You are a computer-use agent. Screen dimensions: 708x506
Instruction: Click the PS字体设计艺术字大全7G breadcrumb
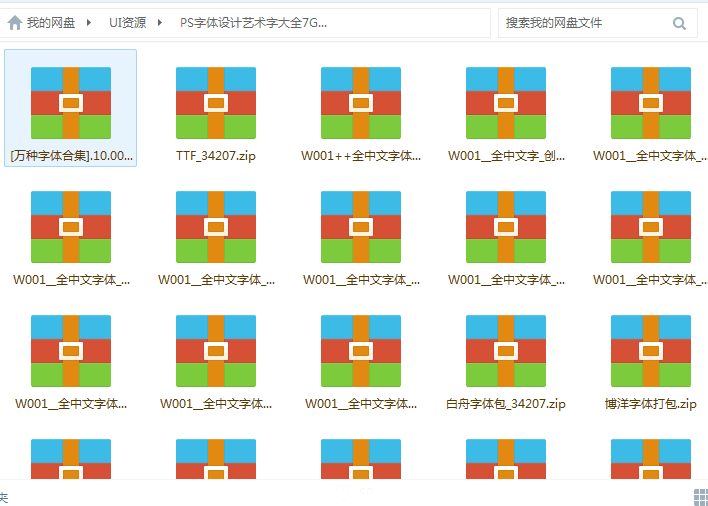coord(253,22)
